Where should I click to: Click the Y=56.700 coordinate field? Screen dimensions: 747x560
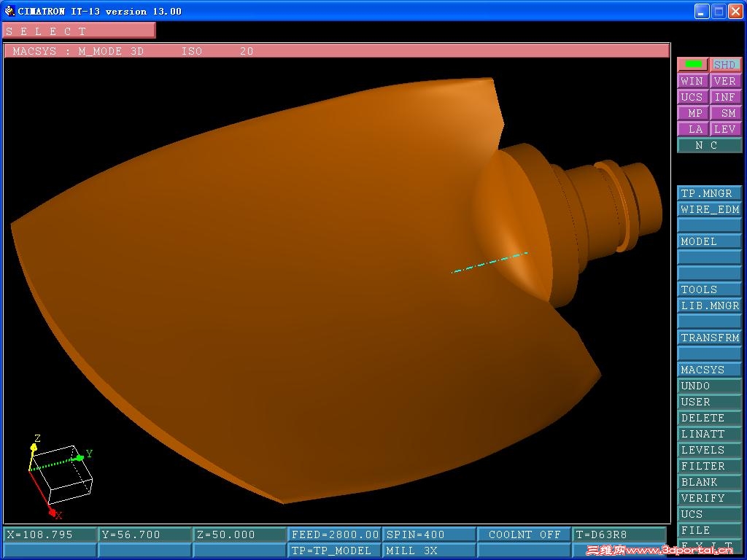tap(145, 534)
